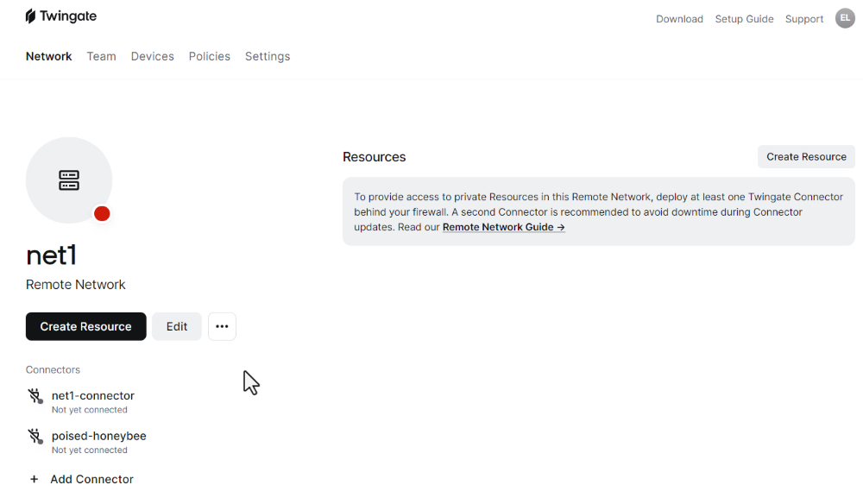
Task: Click the red offline status dot
Action: point(102,213)
